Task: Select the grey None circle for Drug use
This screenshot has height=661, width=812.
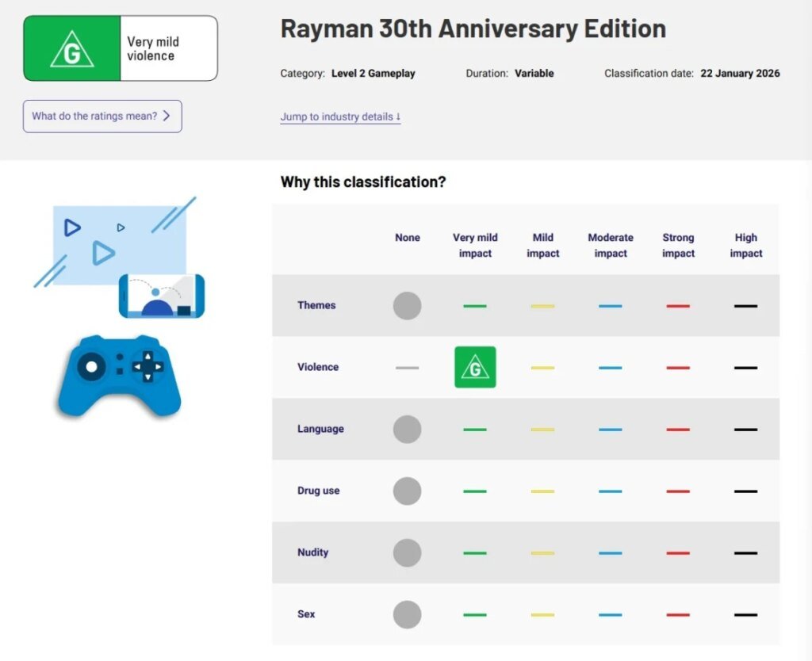Action: (407, 491)
